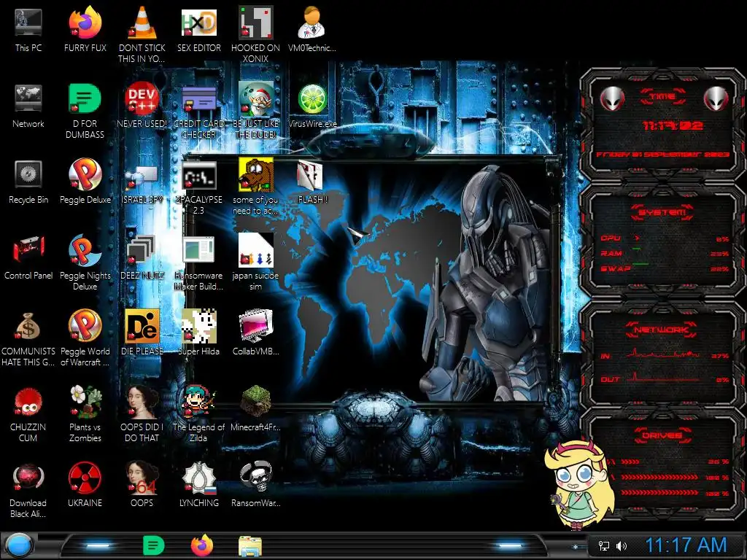Screen dimensions: 747x560
Task: Select the Super Hilda game icon
Action: tap(198, 333)
